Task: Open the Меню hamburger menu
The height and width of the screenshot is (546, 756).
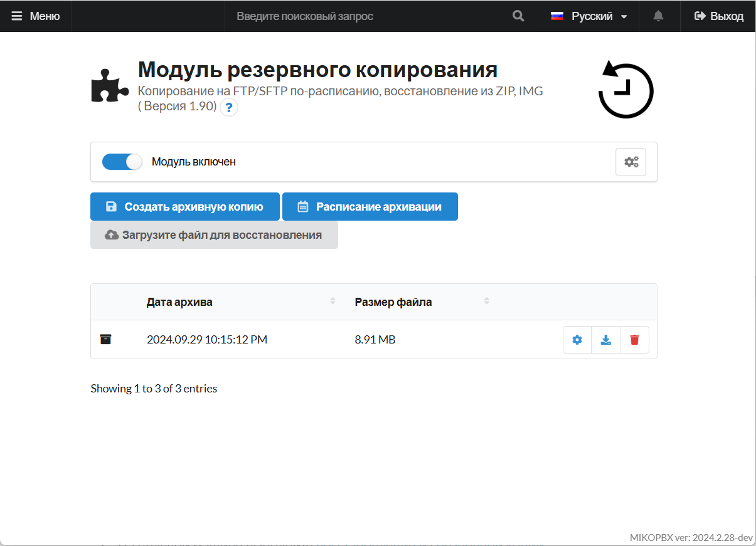Action: [x=36, y=16]
